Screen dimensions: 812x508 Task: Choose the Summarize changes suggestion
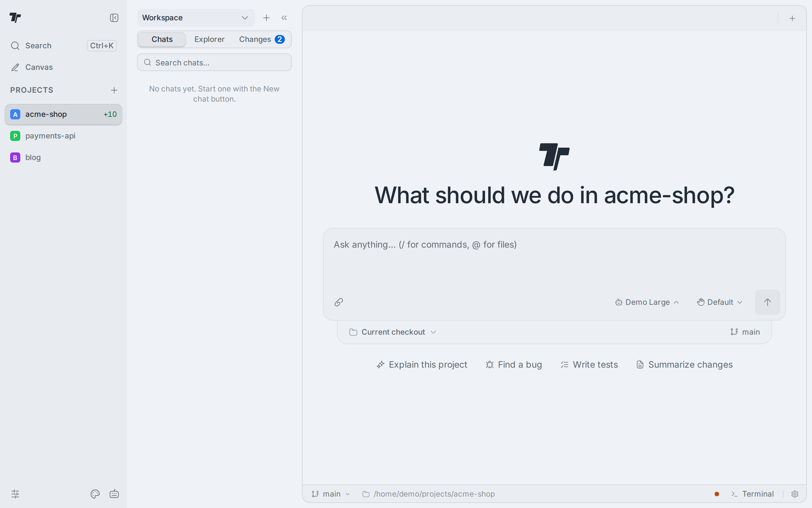pyautogui.click(x=684, y=364)
